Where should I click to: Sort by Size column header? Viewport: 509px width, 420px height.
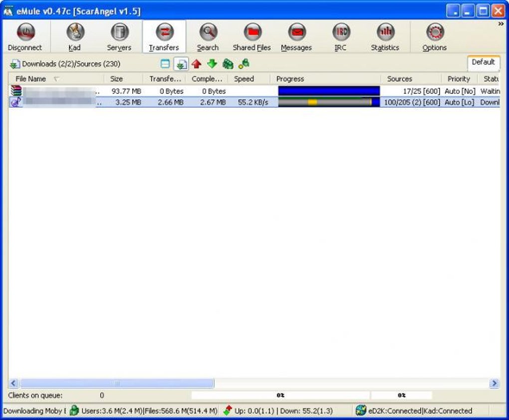click(123, 79)
